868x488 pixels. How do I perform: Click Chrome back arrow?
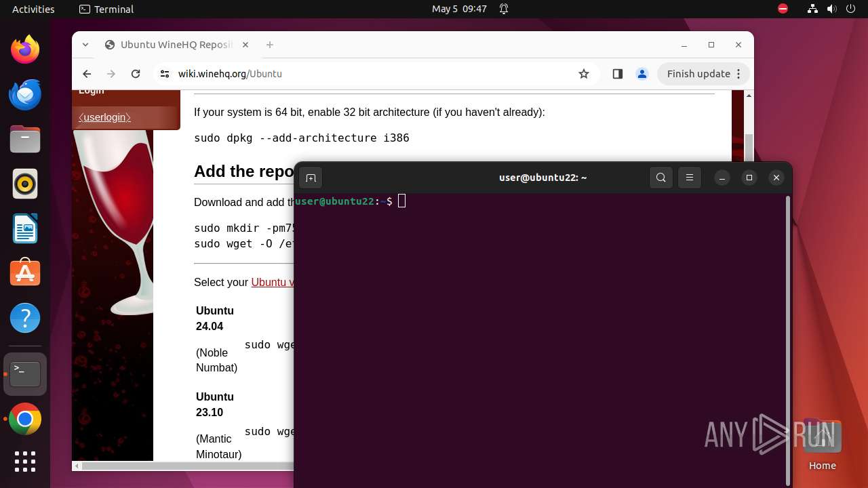point(87,74)
